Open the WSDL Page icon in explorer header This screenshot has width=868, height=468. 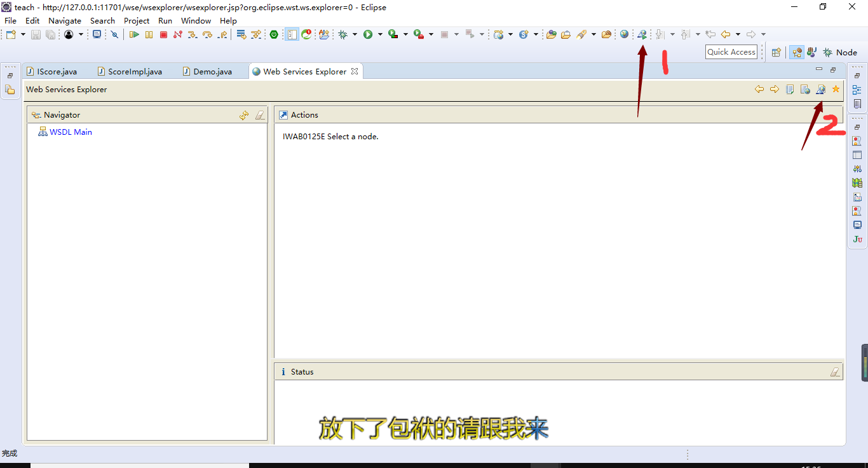[820, 90]
